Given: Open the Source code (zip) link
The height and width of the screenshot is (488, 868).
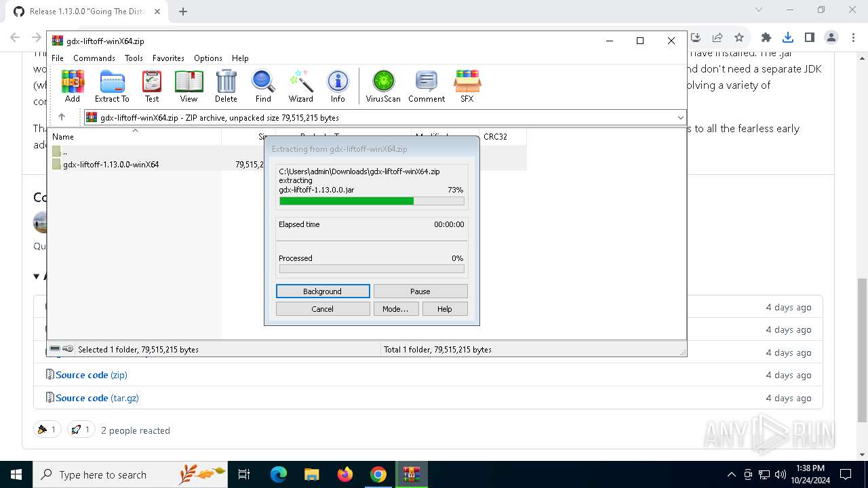Looking at the screenshot, I should click(92, 375).
